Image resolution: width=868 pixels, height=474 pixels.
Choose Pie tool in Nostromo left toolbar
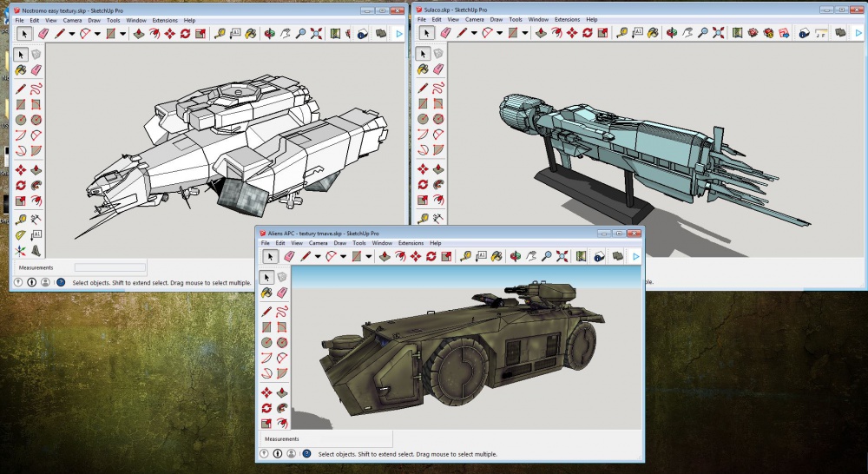tap(36, 150)
